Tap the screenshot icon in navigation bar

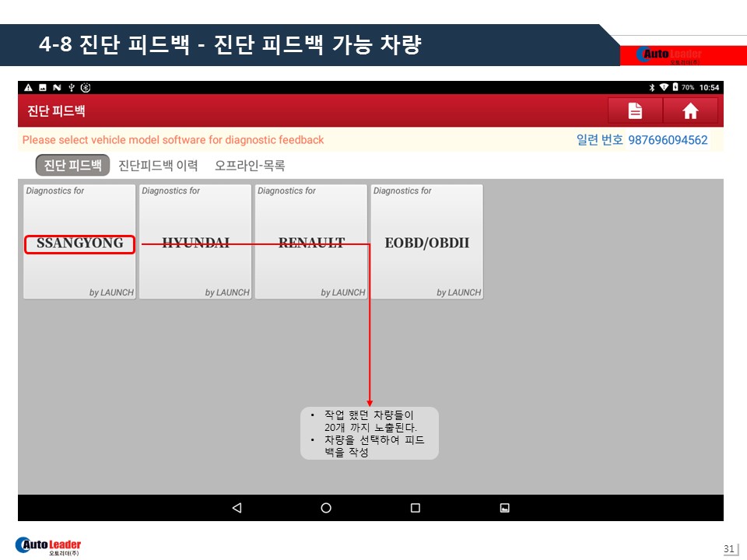[x=504, y=508]
